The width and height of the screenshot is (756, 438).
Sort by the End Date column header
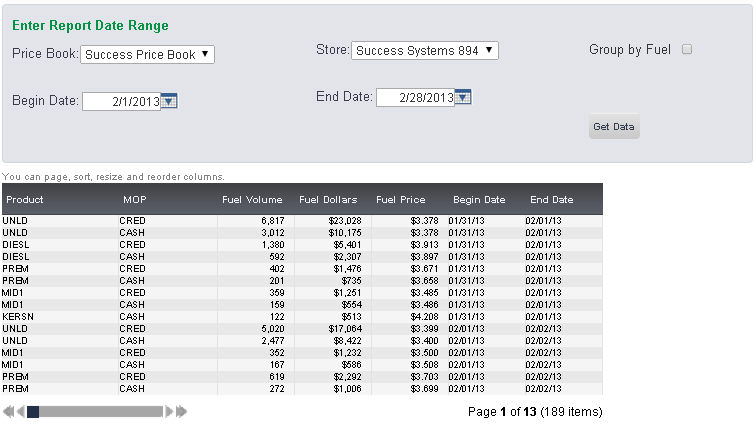click(x=552, y=200)
